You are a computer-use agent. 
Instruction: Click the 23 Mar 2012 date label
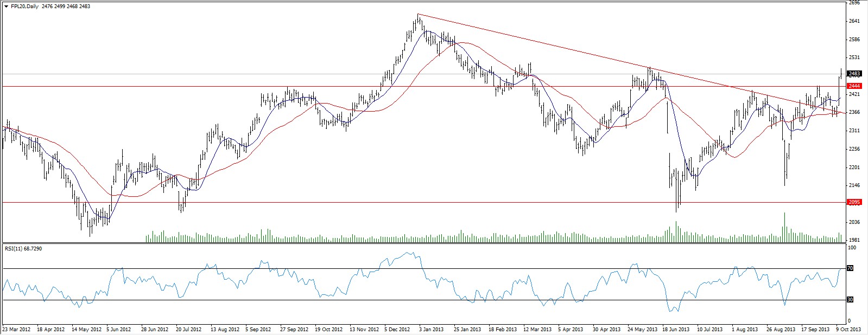coord(17,329)
